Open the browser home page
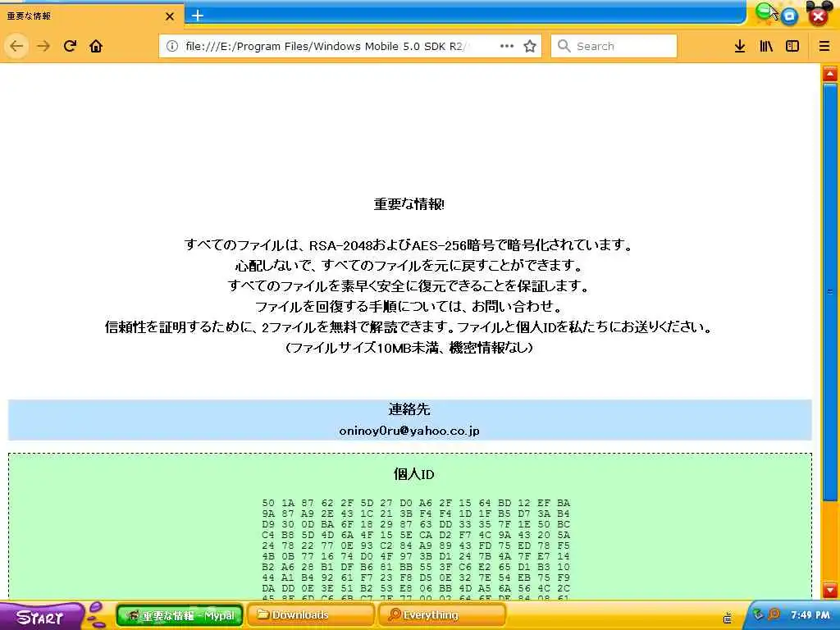Viewport: 840px width, 630px height. [x=96, y=46]
